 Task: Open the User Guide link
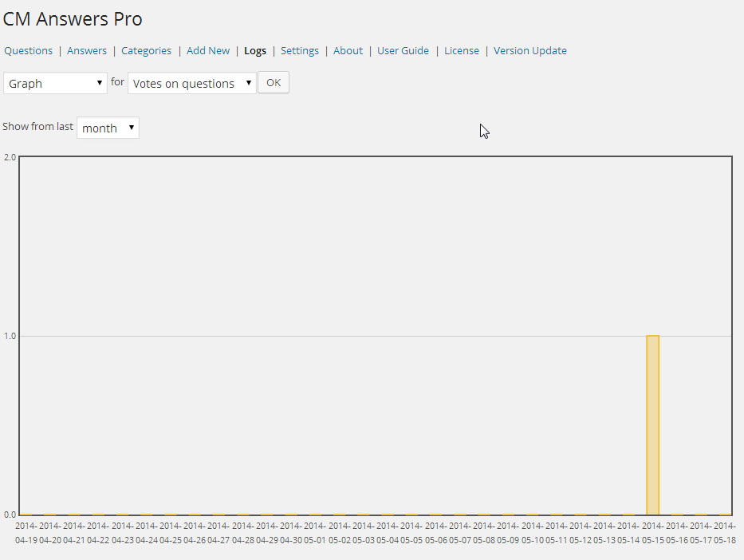403,51
